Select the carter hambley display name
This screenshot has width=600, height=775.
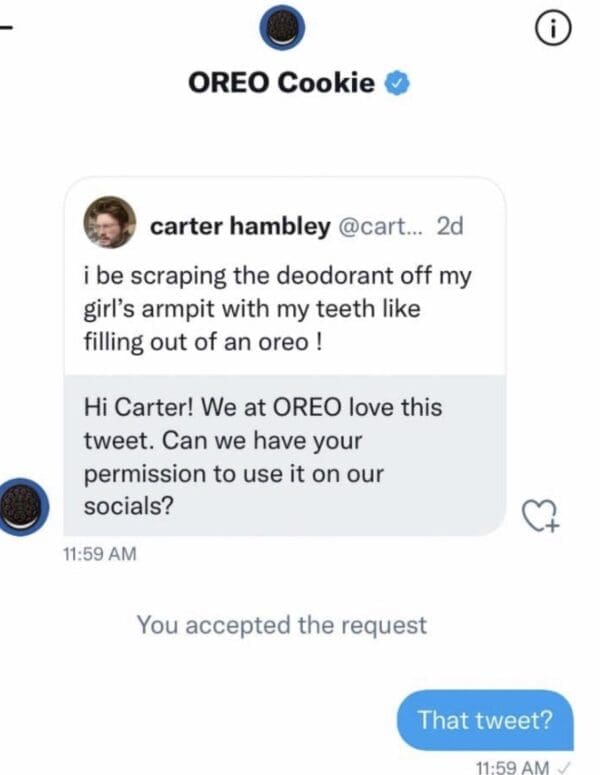tap(239, 227)
